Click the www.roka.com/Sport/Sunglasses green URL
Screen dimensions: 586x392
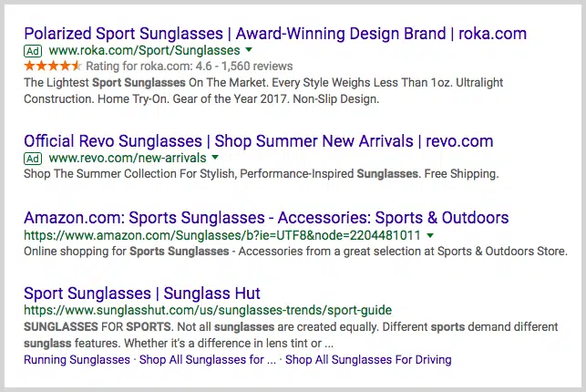tap(144, 51)
